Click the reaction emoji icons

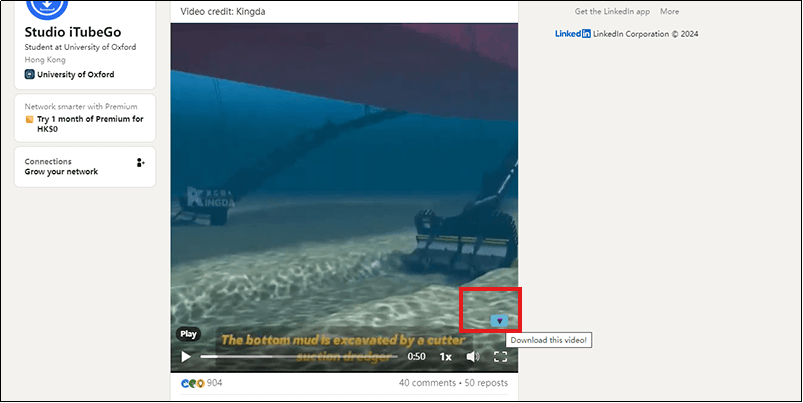pos(193,383)
